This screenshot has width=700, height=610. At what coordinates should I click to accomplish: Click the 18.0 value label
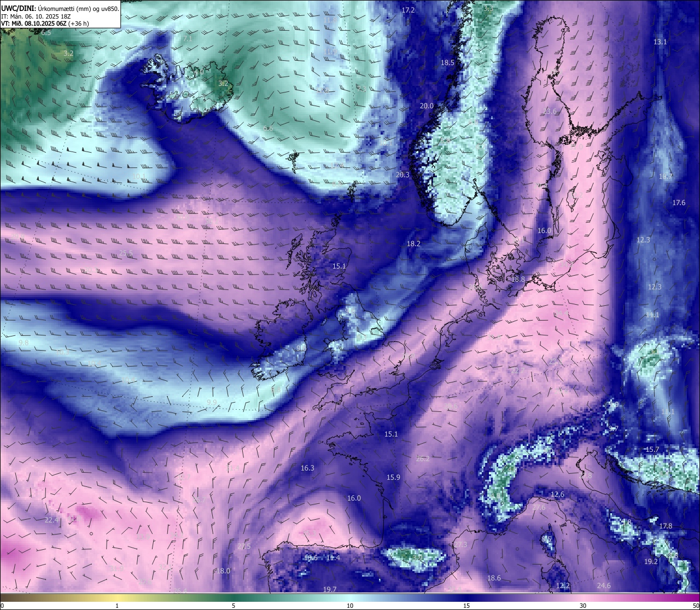point(223,571)
